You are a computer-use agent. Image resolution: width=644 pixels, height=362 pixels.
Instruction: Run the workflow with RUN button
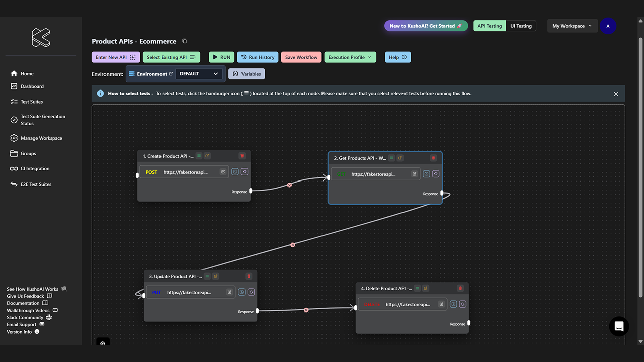[221, 57]
